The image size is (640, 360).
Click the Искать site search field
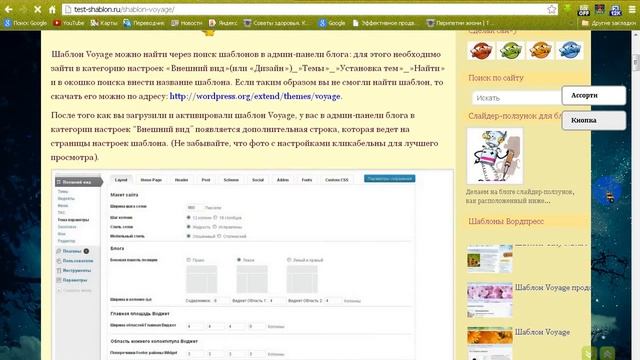point(517,98)
